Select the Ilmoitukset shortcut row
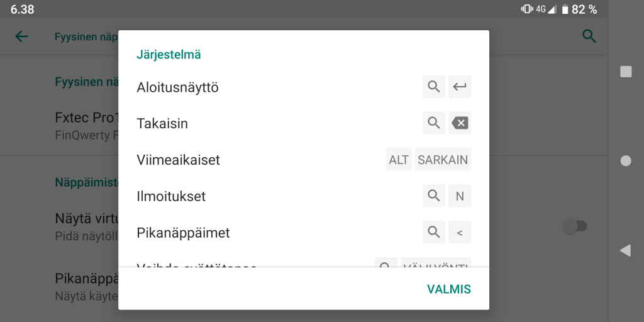Viewport: 644px width, 322px height. (x=304, y=196)
